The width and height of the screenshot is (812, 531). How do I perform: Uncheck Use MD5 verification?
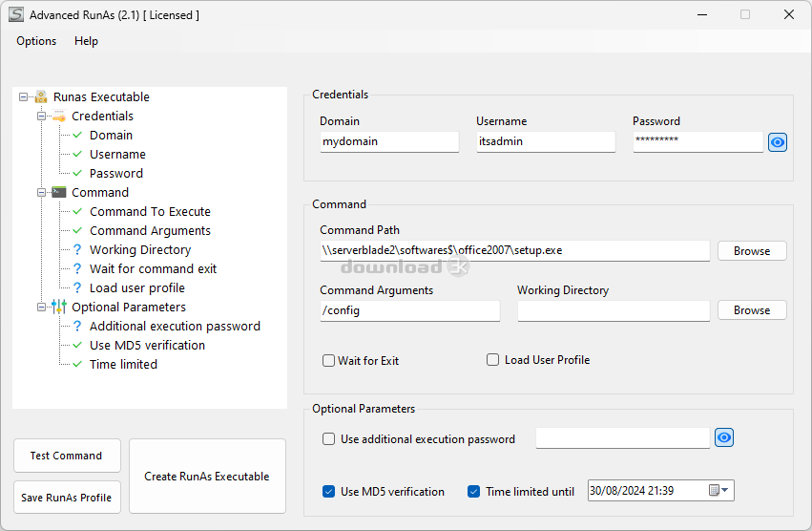click(x=329, y=492)
